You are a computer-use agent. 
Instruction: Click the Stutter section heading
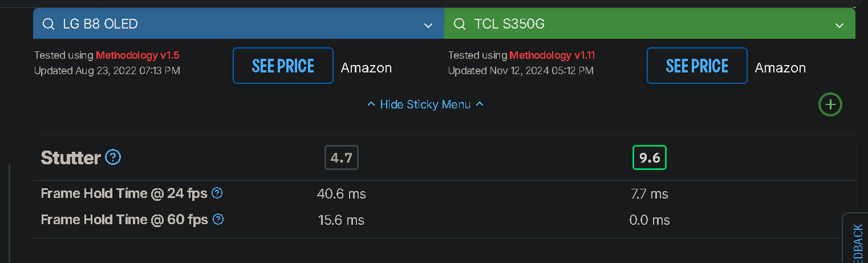pos(71,158)
